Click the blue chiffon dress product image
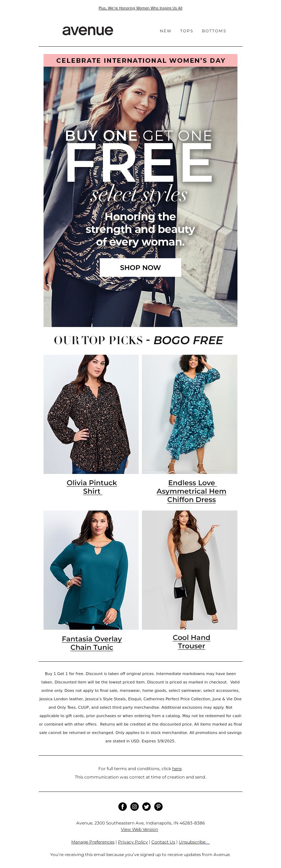Image resolution: width=281 pixels, height=868 pixels. [190, 414]
